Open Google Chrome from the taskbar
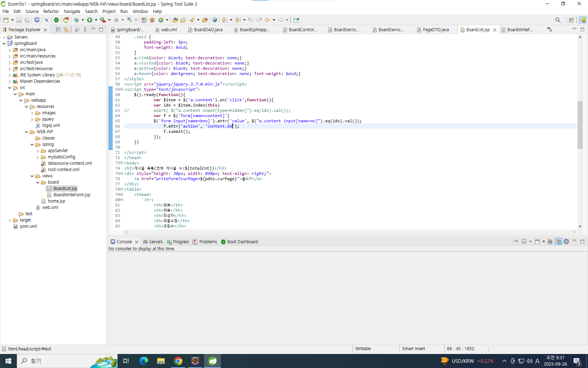Image resolution: width=588 pixels, height=368 pixels. click(x=178, y=361)
